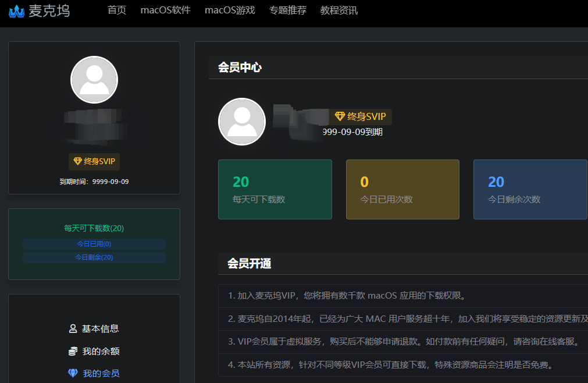Click the member center avatar image
Image resolution: width=588 pixels, height=383 pixels.
click(242, 122)
